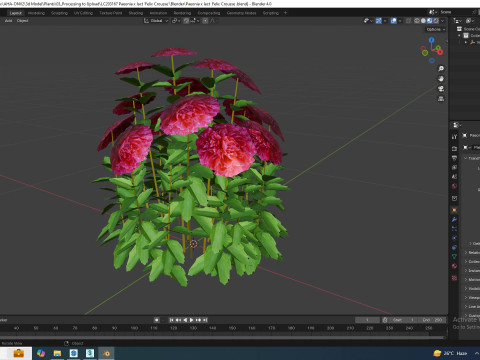Open the Particles properties tab

[454, 229]
